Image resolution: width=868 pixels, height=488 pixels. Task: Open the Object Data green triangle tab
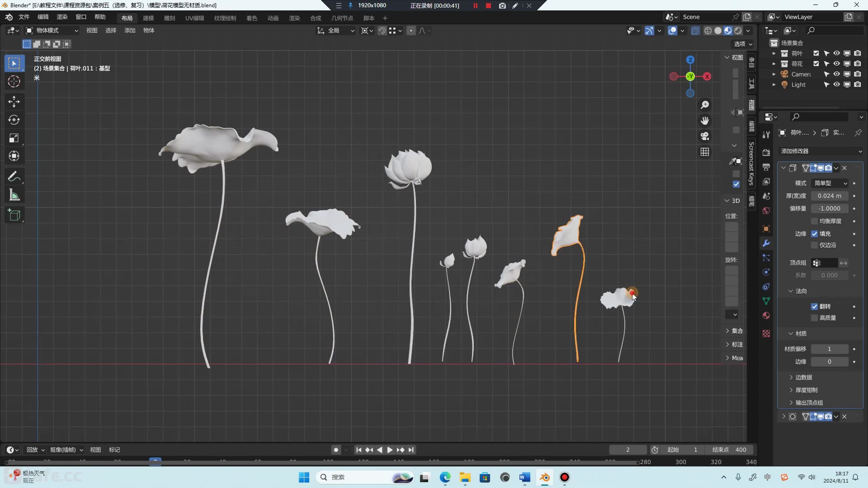(x=766, y=301)
